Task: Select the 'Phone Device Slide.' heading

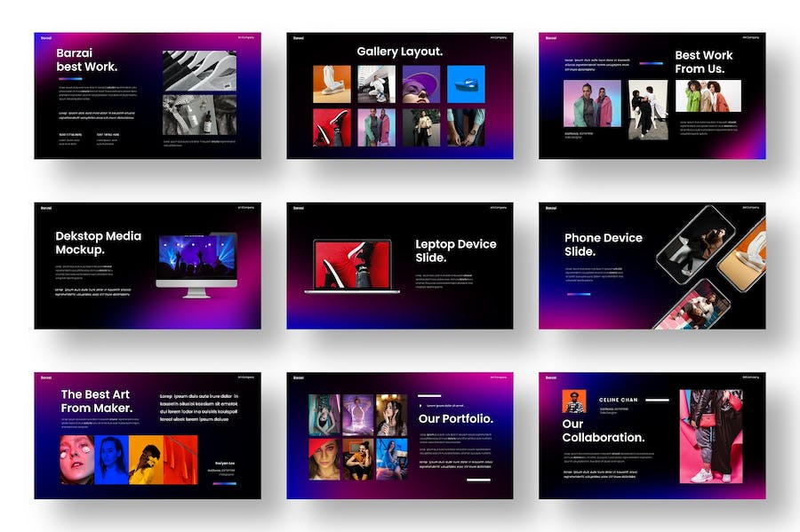Action: [603, 244]
